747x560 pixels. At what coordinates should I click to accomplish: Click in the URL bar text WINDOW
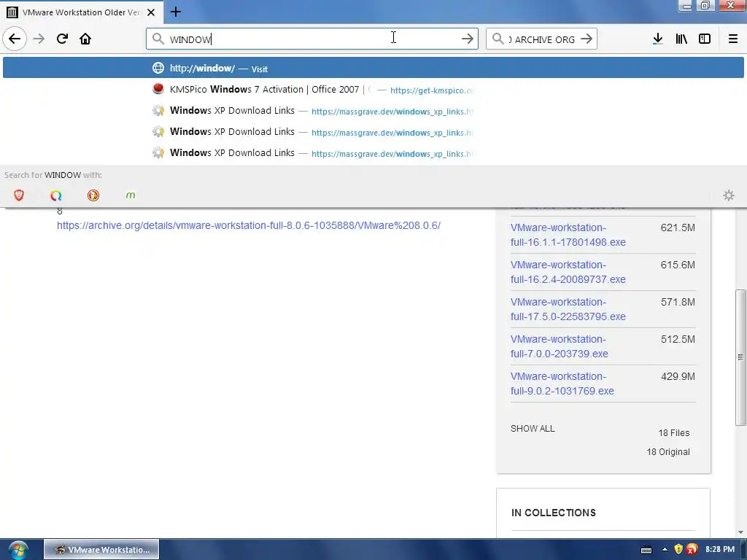click(x=190, y=39)
